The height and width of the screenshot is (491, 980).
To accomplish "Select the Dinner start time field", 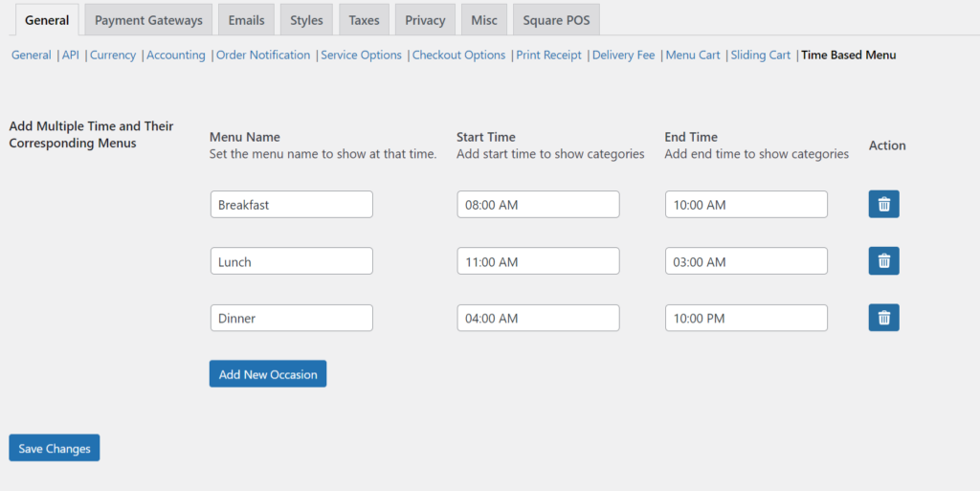I will point(538,319).
